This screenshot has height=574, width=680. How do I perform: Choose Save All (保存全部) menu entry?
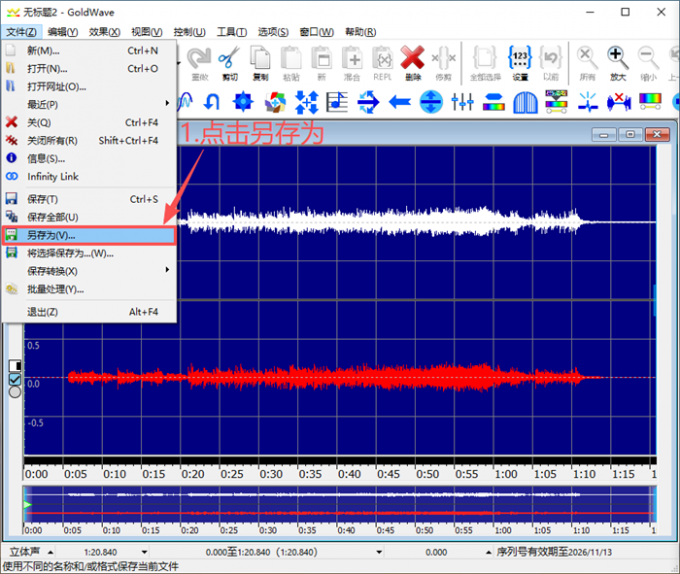click(x=89, y=217)
